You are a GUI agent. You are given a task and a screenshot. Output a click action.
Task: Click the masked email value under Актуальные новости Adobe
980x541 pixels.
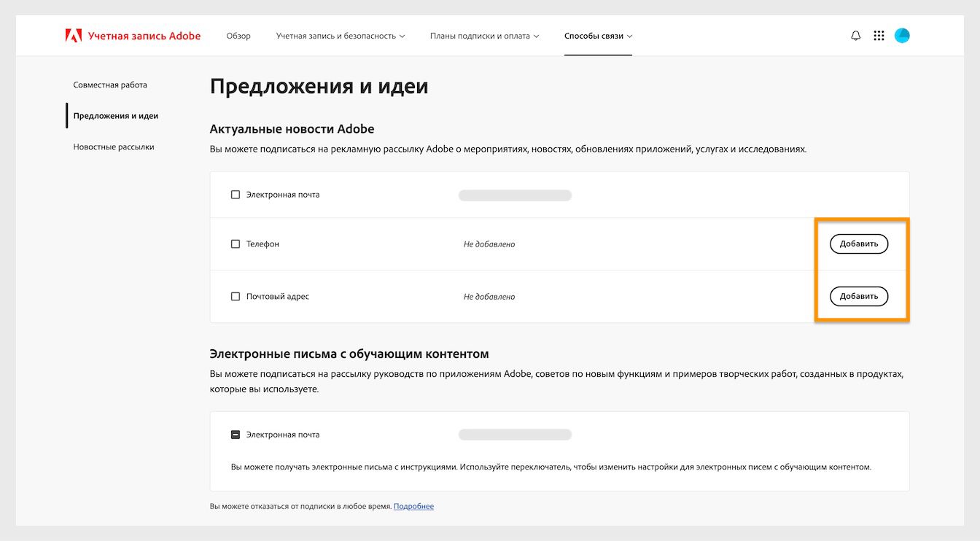click(515, 195)
